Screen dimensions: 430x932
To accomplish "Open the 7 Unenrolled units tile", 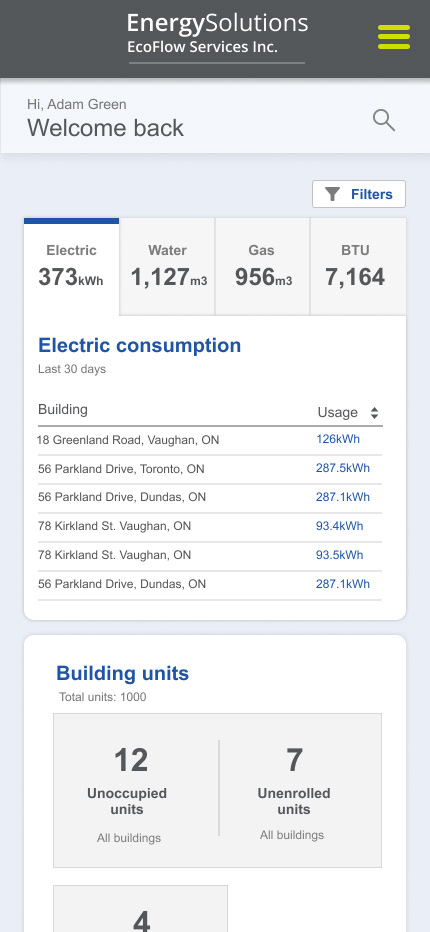I will coord(294,791).
